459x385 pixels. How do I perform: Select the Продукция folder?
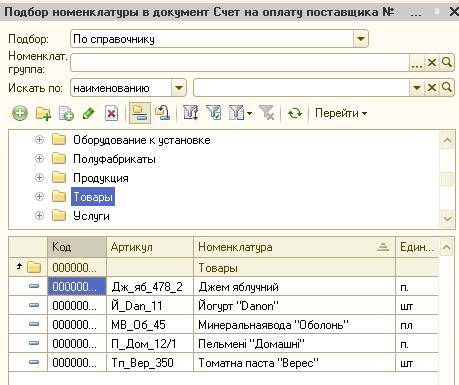[x=101, y=178]
